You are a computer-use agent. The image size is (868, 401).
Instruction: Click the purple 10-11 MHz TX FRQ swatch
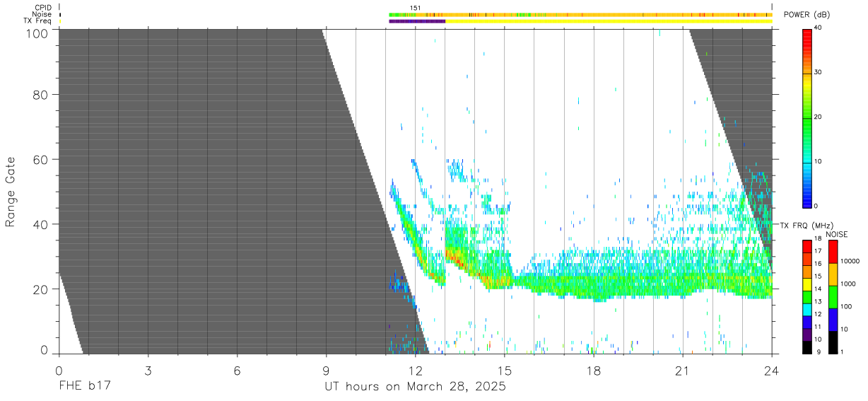pos(807,335)
